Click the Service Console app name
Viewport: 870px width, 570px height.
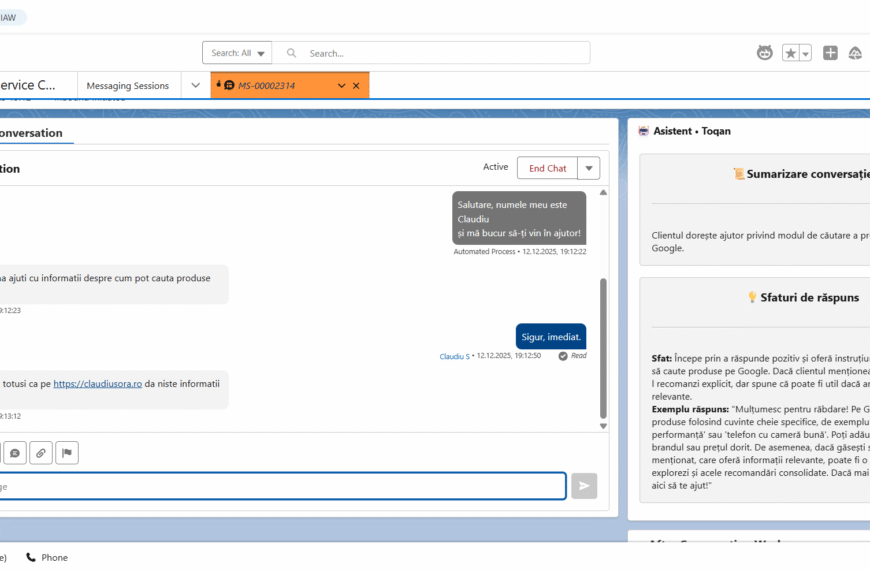[x=28, y=85]
